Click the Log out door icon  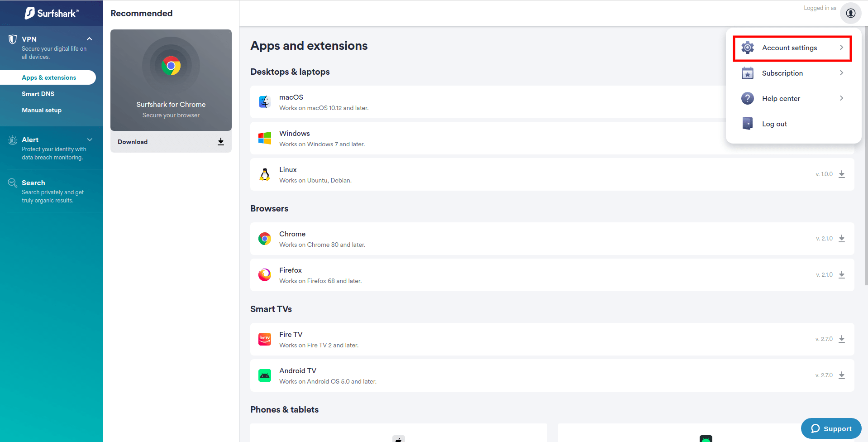tap(748, 124)
